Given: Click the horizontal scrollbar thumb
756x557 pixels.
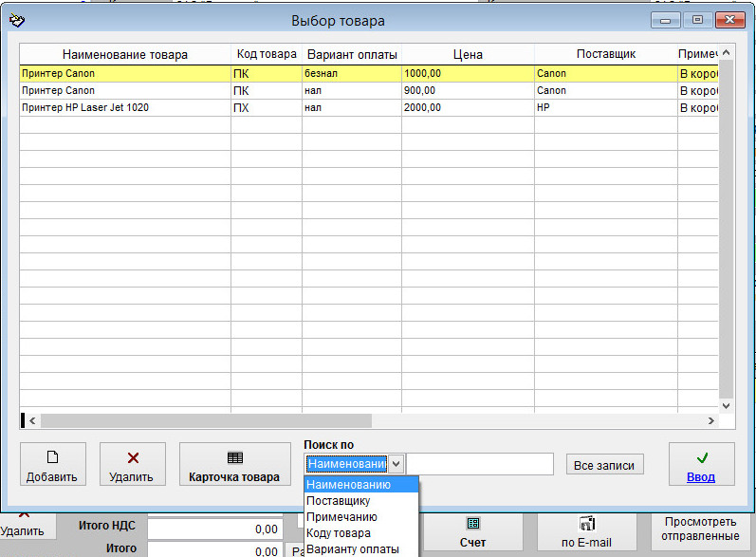Looking at the screenshot, I should click(x=207, y=420).
